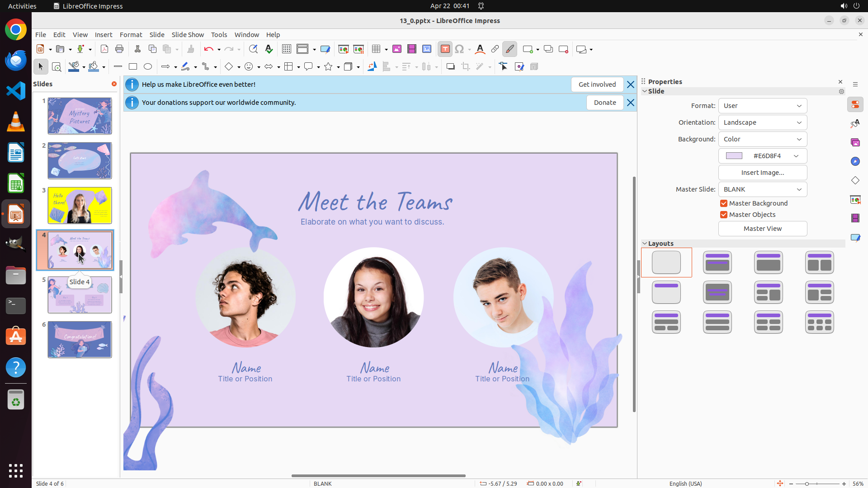Click the Insert Table icon

[x=376, y=49]
